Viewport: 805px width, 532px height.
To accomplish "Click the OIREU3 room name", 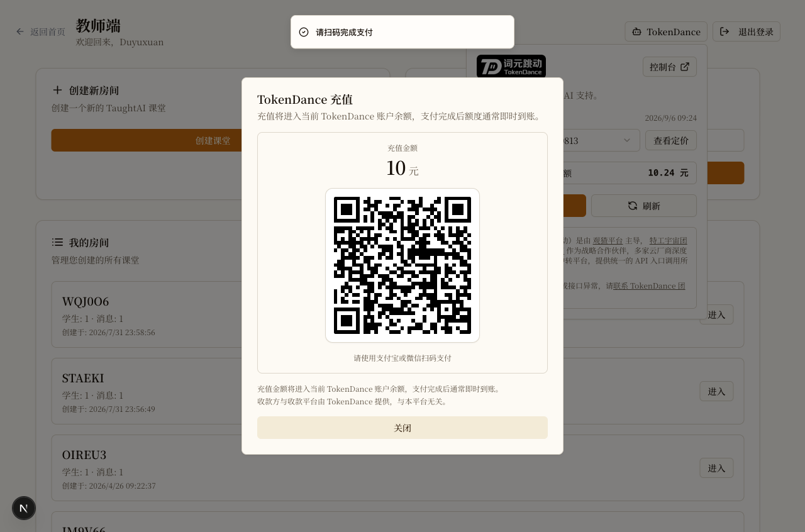I will point(84,455).
